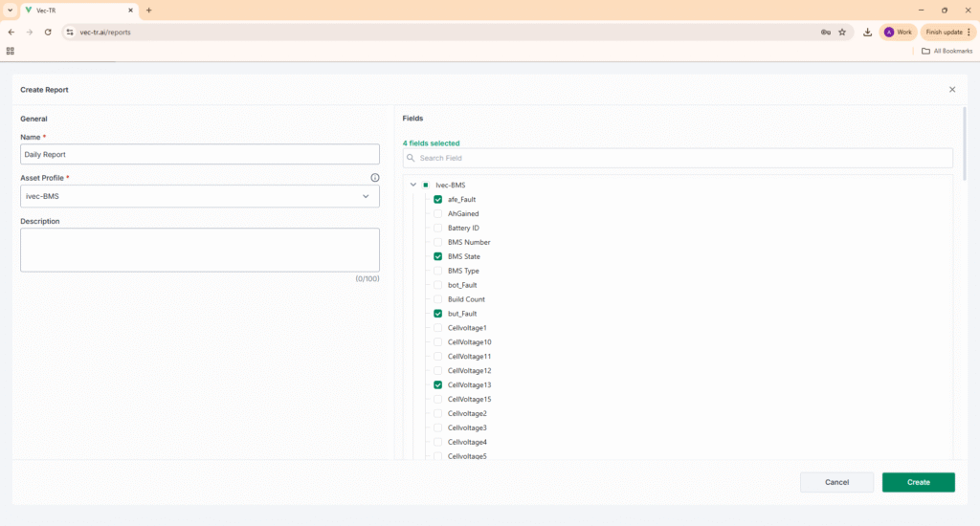Open the browser downloads icon
The height and width of the screenshot is (526, 980).
coord(867,32)
